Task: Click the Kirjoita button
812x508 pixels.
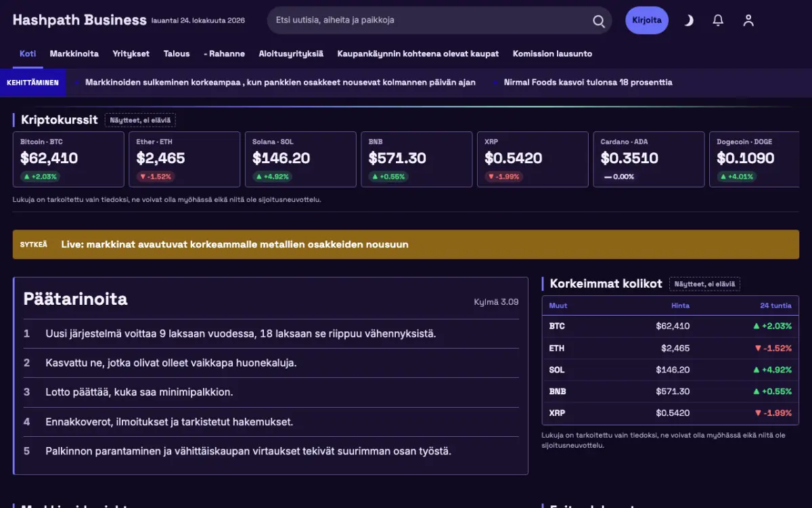Action: pos(647,20)
